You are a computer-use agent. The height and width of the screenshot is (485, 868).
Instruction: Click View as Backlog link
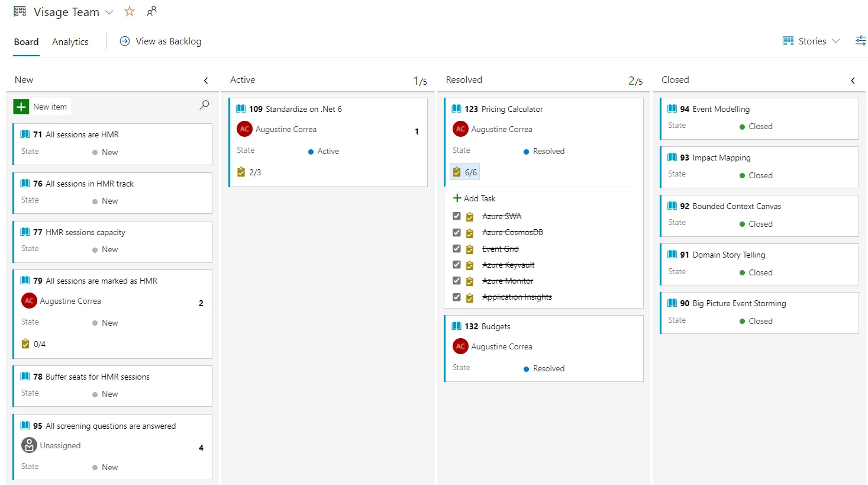[x=168, y=41]
